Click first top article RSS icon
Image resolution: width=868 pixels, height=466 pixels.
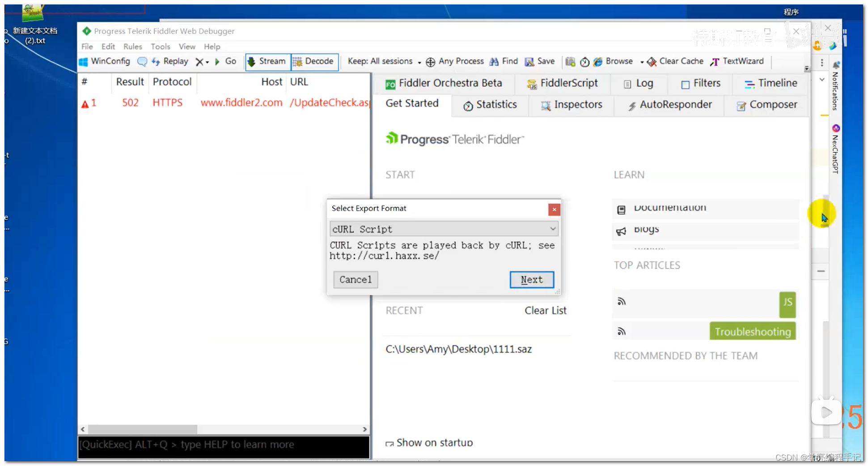pyautogui.click(x=622, y=302)
